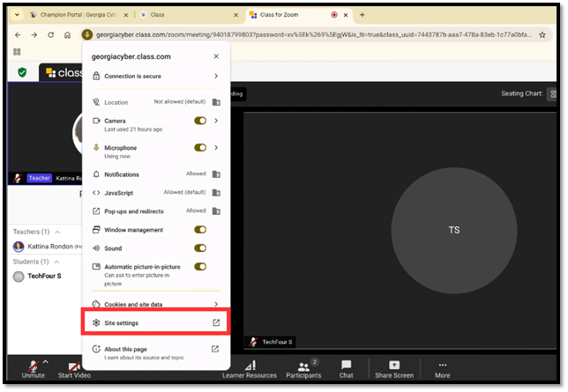This screenshot has width=568, height=392.
Task: Bookmark the page with star icon
Action: tap(542, 34)
